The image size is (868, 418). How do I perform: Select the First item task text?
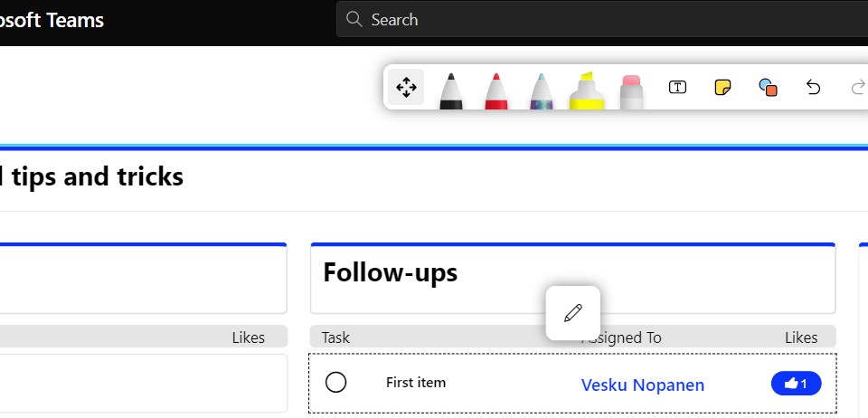pyautogui.click(x=416, y=383)
